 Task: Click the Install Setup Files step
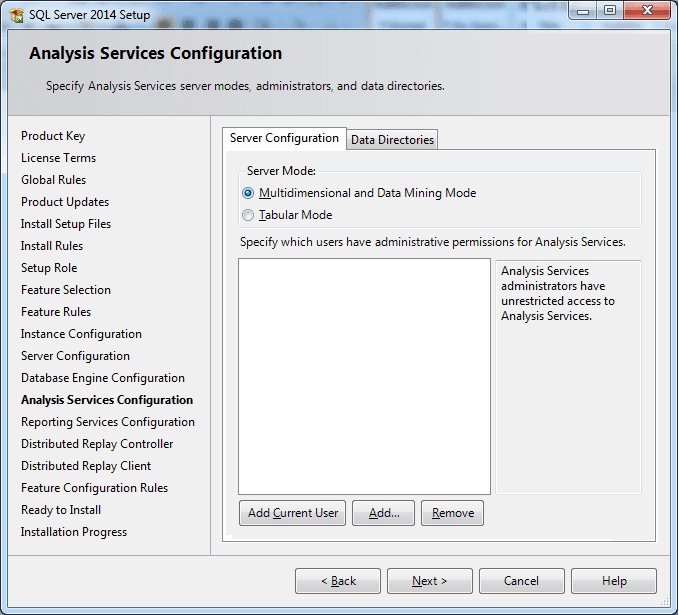point(66,224)
